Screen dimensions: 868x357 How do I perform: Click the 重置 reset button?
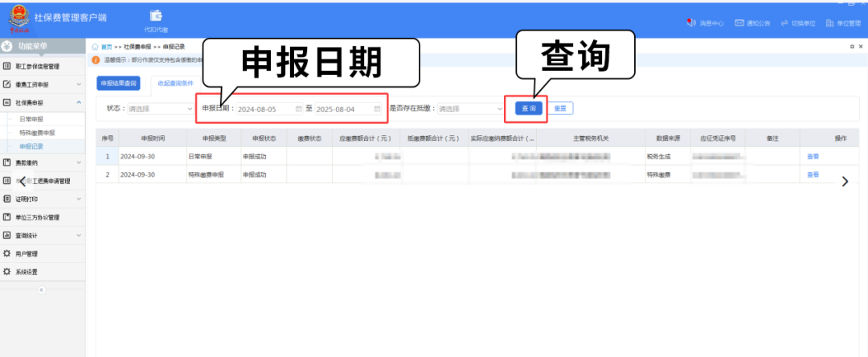(x=560, y=109)
